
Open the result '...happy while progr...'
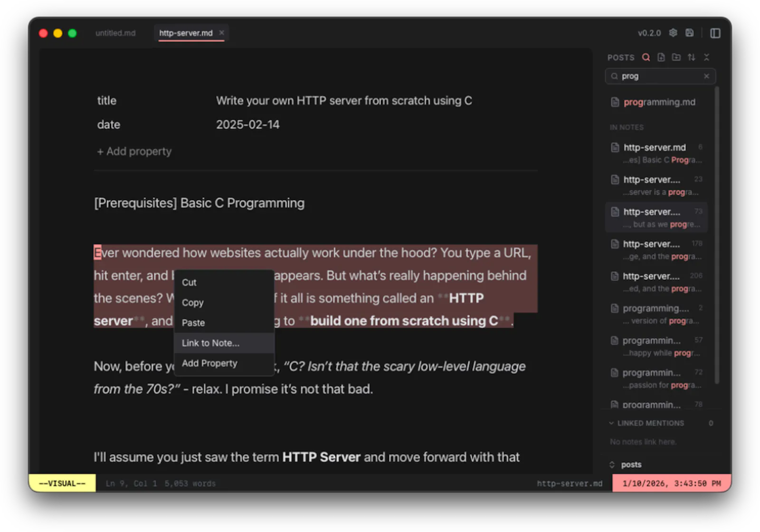(657, 346)
